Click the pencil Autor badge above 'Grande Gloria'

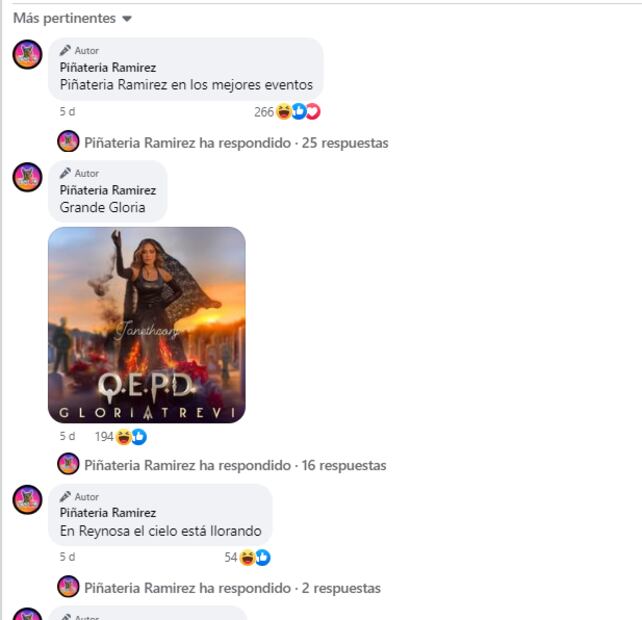click(x=79, y=173)
